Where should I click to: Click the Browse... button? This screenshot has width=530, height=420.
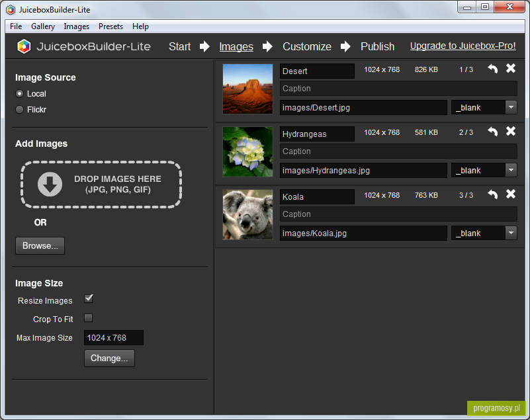pyautogui.click(x=40, y=245)
